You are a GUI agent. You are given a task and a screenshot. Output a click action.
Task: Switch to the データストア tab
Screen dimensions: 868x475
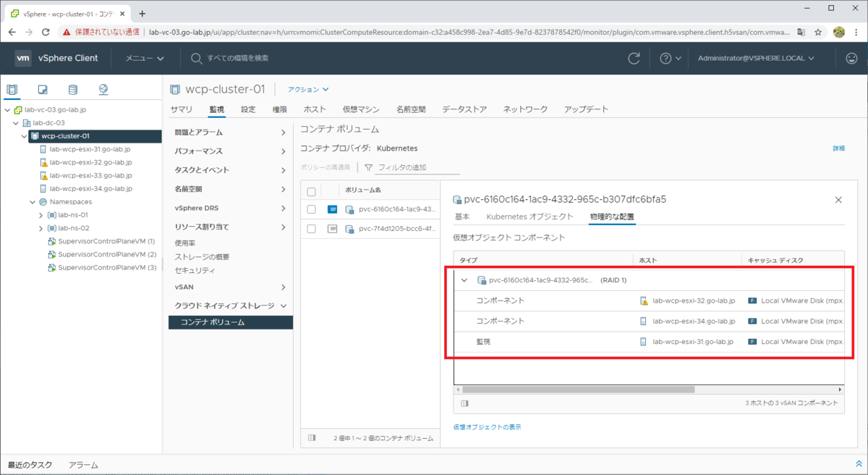click(x=464, y=109)
